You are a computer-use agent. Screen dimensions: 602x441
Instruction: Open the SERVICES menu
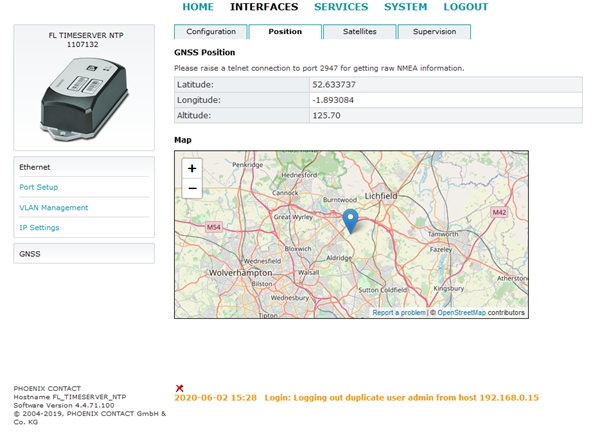coord(341,7)
